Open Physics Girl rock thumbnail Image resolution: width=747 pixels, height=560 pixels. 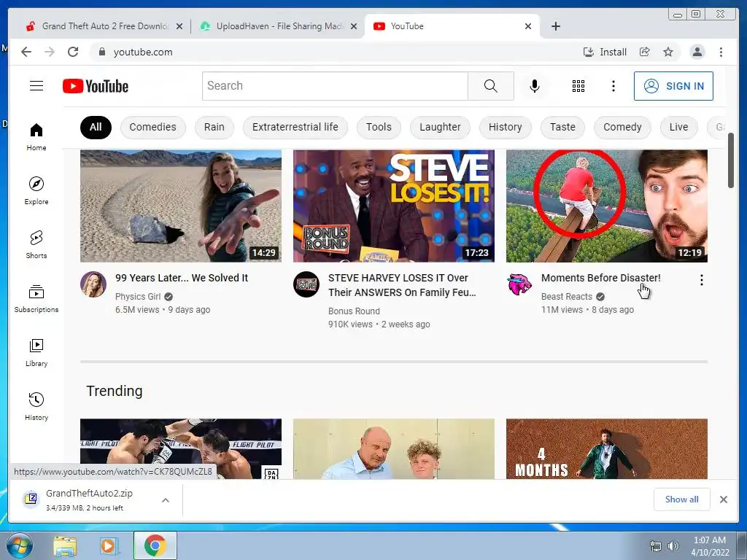pos(181,206)
